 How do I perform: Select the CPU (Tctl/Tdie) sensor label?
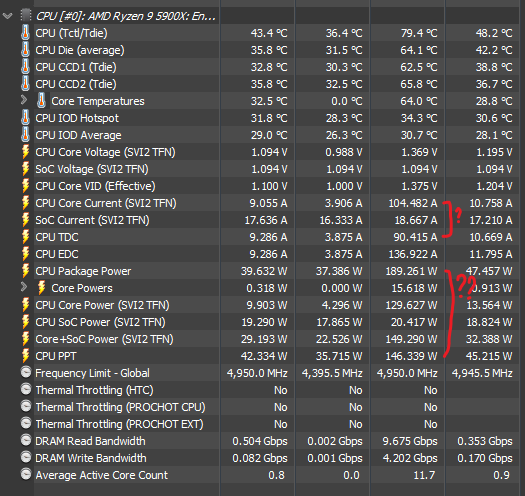coord(71,33)
